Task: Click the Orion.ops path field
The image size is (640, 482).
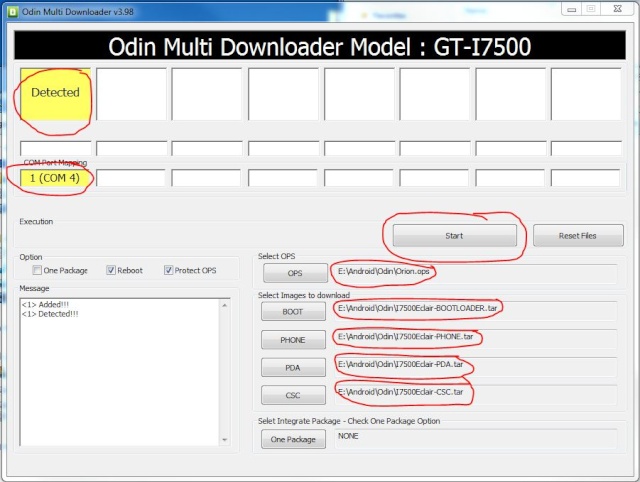Action: [x=476, y=273]
